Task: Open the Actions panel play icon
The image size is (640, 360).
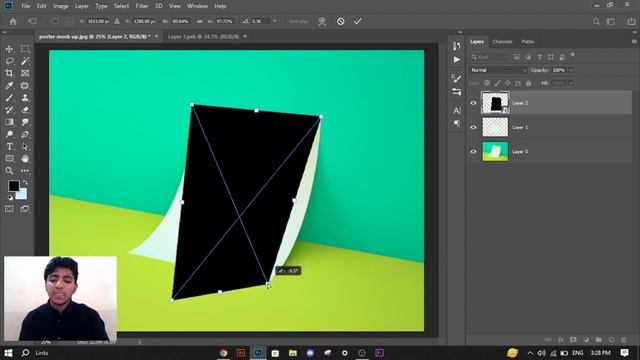Action: (456, 60)
